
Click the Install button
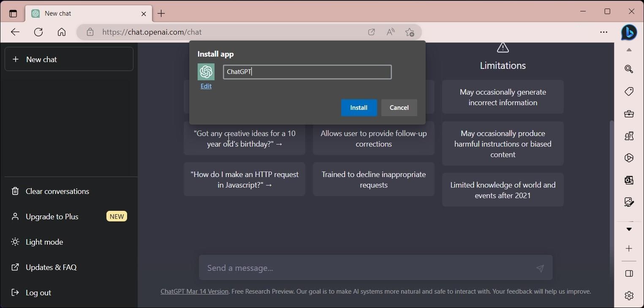359,108
